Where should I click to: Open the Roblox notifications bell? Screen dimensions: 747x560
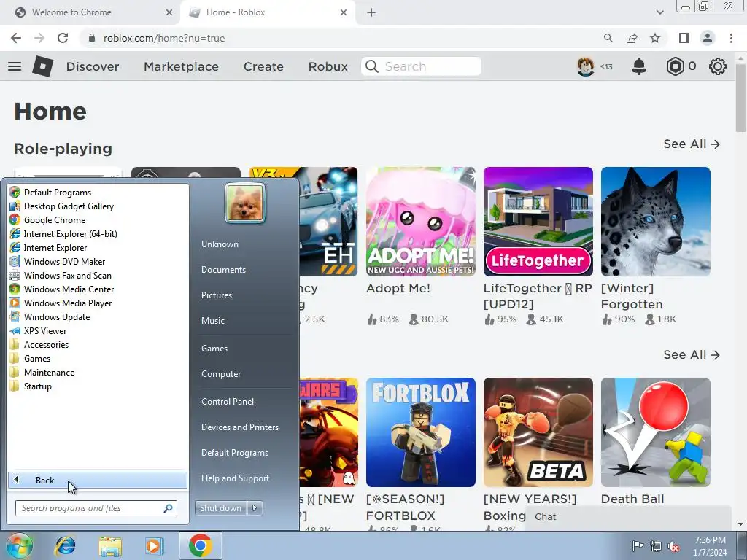[x=639, y=66]
